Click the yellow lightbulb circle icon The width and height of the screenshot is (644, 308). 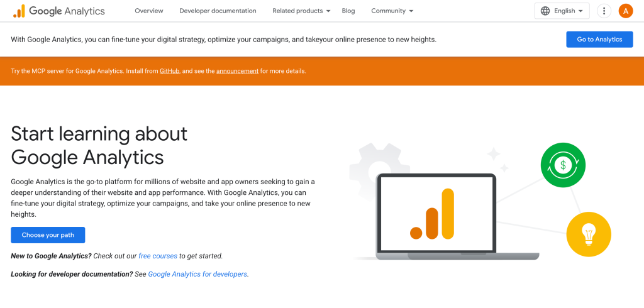589,234
